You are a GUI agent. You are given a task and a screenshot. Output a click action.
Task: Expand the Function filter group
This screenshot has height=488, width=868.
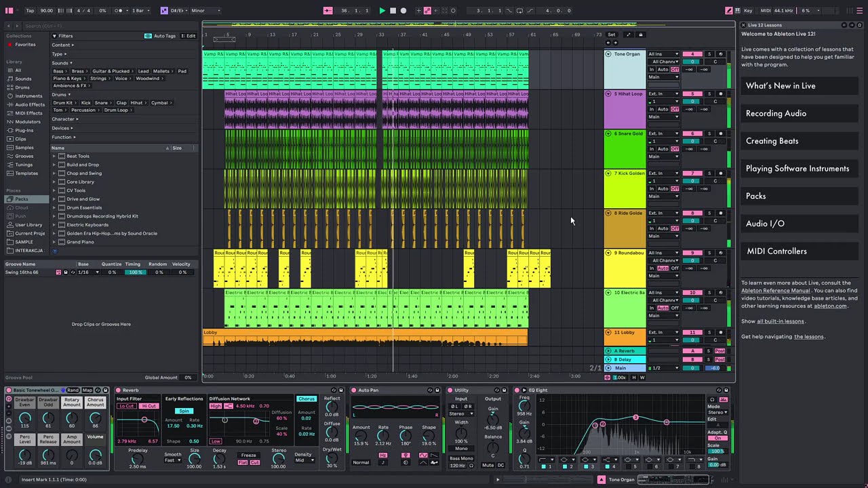tap(64, 137)
